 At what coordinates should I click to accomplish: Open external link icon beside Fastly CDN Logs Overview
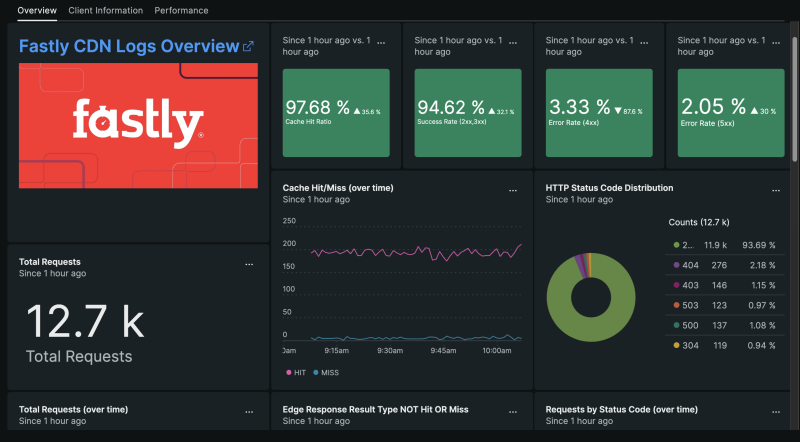click(248, 46)
